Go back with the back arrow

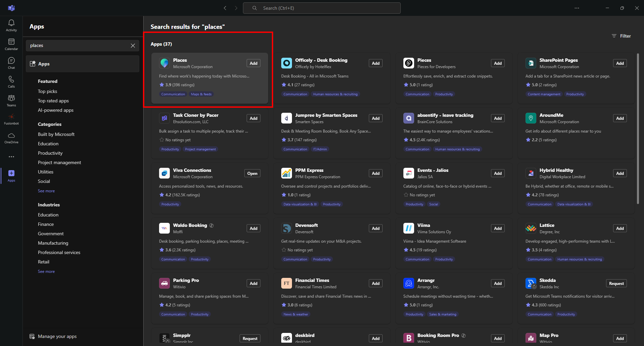pyautogui.click(x=225, y=8)
